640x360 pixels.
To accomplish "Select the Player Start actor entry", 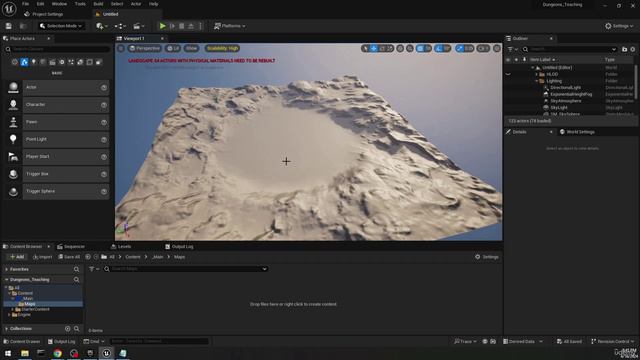I will coord(57,157).
